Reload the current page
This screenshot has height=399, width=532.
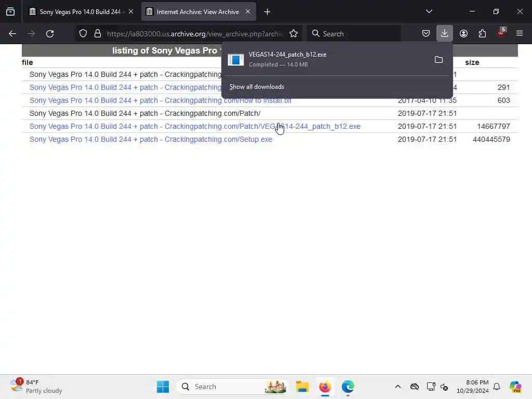click(50, 34)
